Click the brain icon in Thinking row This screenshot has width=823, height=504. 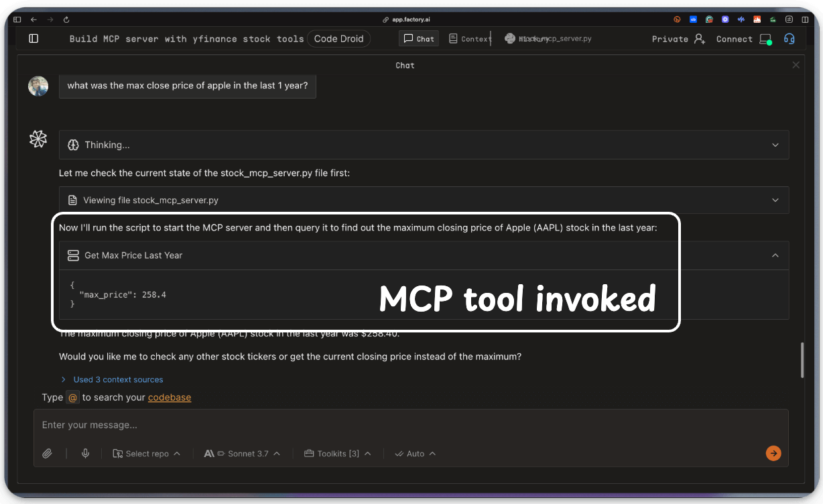[x=74, y=145]
